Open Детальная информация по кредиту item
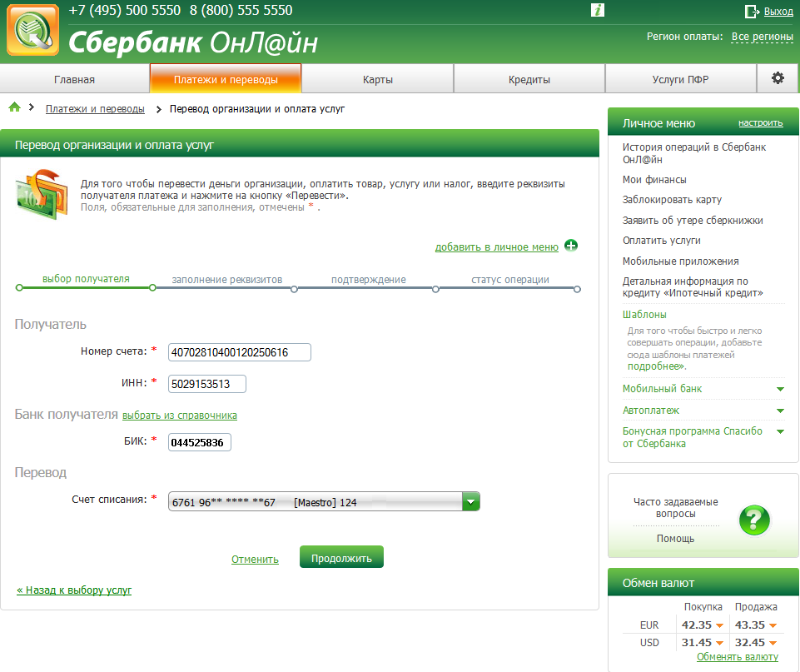This screenshot has height=672, width=800. tap(693, 286)
